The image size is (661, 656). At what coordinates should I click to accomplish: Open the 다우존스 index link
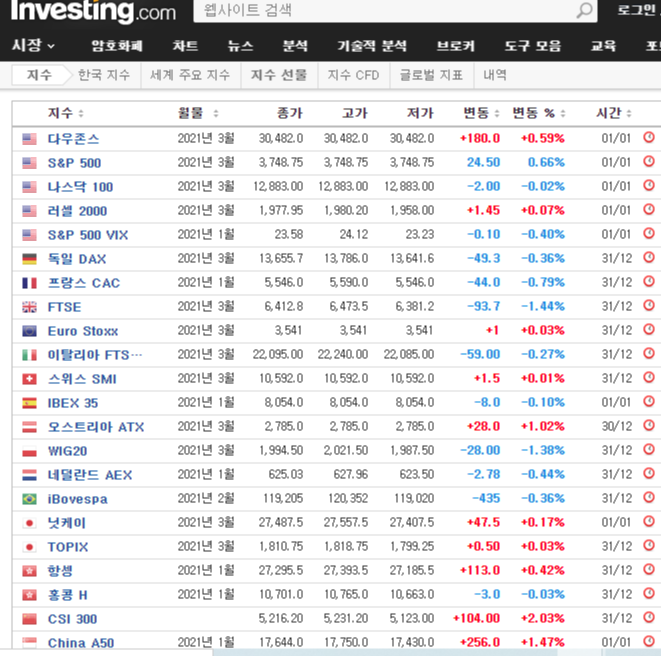click(x=73, y=139)
